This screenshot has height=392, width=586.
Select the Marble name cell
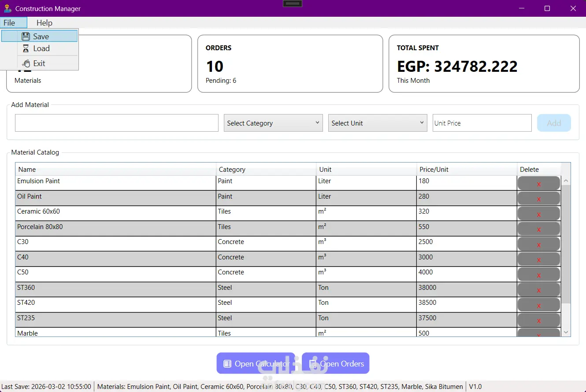[116, 333]
